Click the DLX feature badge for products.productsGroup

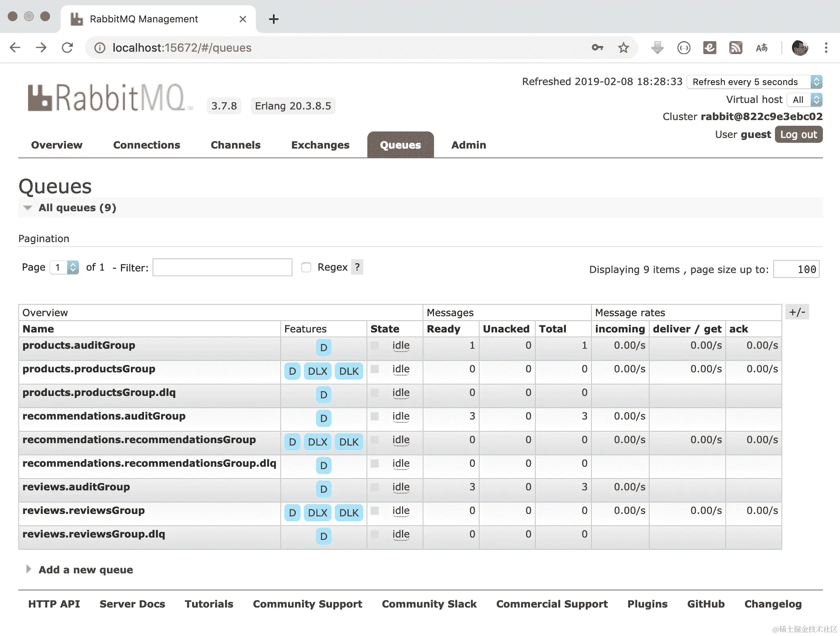pos(317,371)
